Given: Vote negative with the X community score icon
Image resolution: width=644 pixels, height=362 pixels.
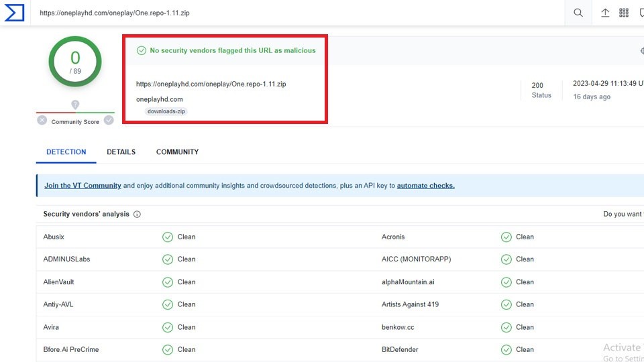Looking at the screenshot, I should pyautogui.click(x=42, y=120).
